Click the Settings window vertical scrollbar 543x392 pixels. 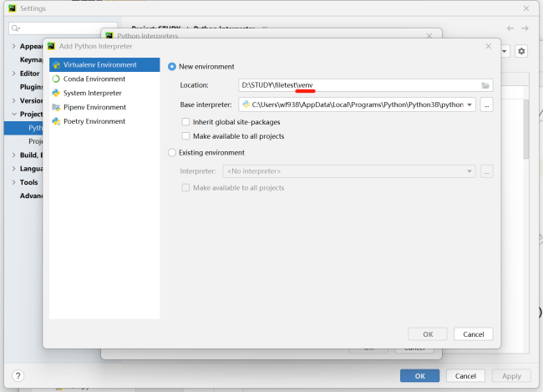pos(526,129)
